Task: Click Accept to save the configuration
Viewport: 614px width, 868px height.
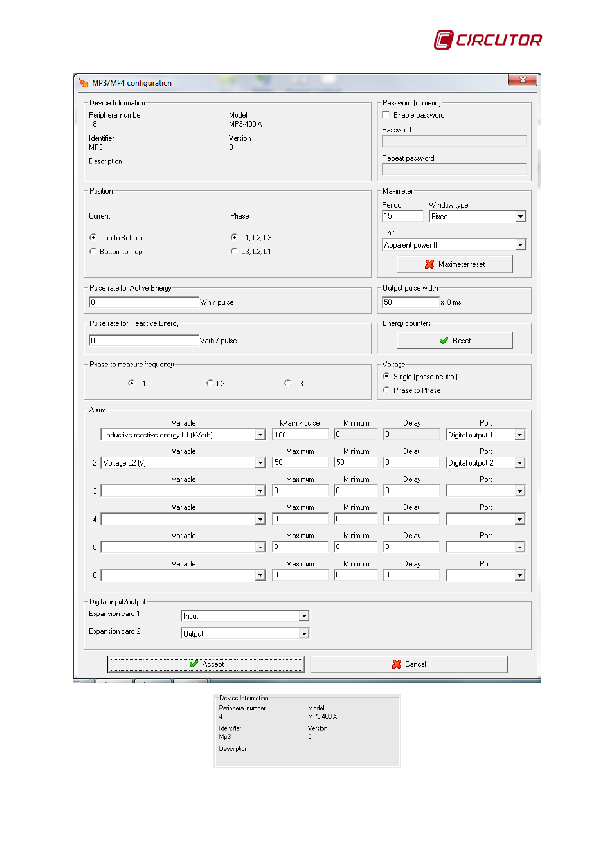Action: [206, 664]
